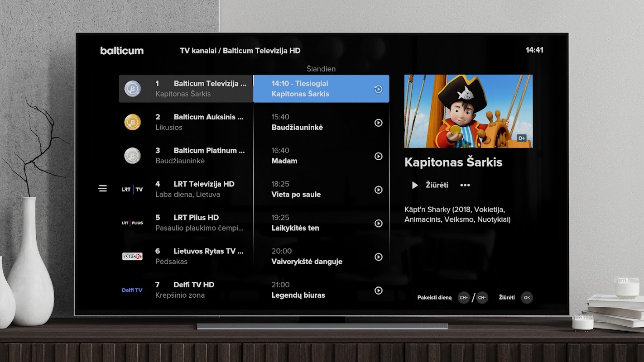The height and width of the screenshot is (362, 644).
Task: Select channel 4 LRT Televizija HD
Action: point(186,189)
